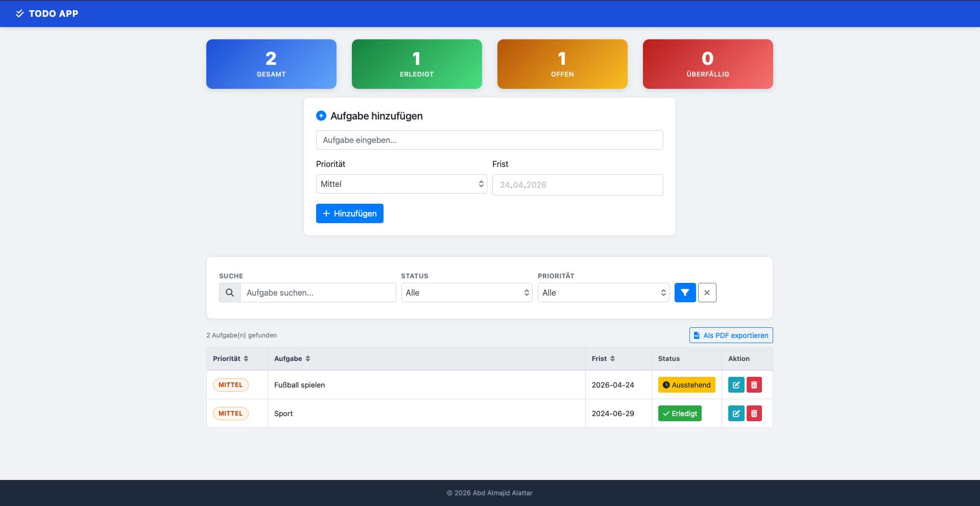Sort table by Aufgabe column
Image resolution: width=980 pixels, height=506 pixels.
pyautogui.click(x=292, y=359)
